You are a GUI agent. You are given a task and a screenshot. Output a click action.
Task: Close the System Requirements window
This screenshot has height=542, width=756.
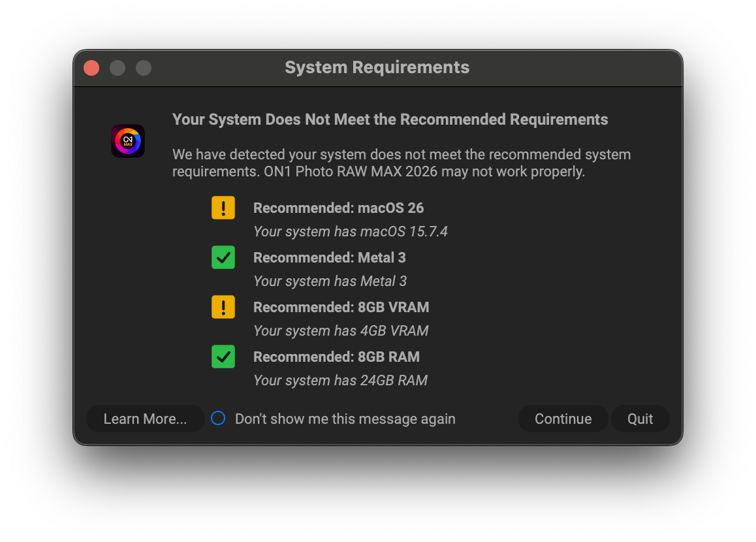coord(91,68)
